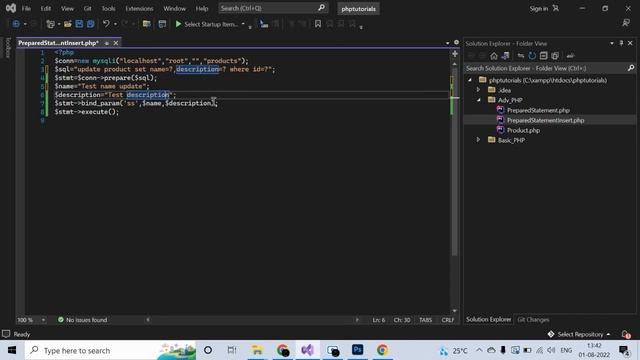Click Show All Files icon in Solution Explorer
640x360 pixels.
555,56
